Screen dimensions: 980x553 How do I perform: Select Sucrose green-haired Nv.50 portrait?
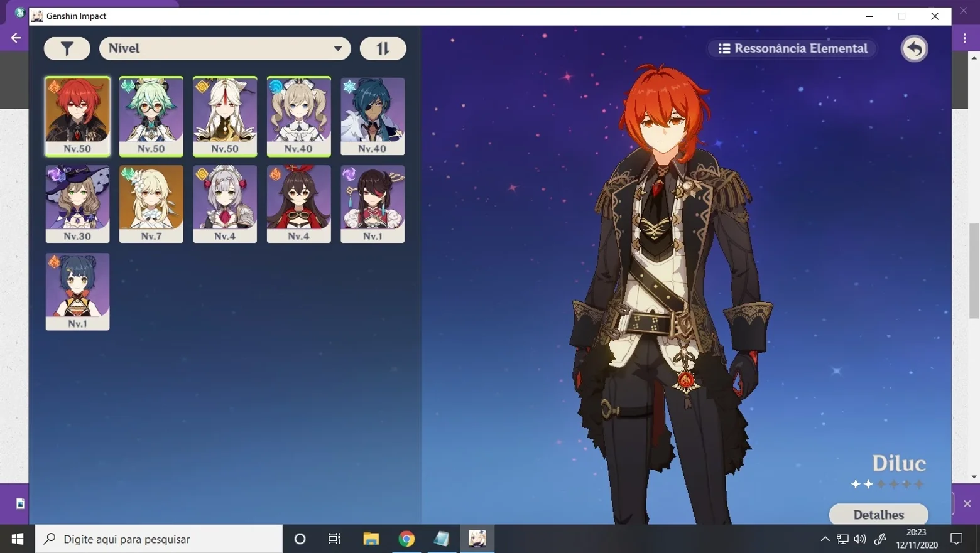click(151, 116)
